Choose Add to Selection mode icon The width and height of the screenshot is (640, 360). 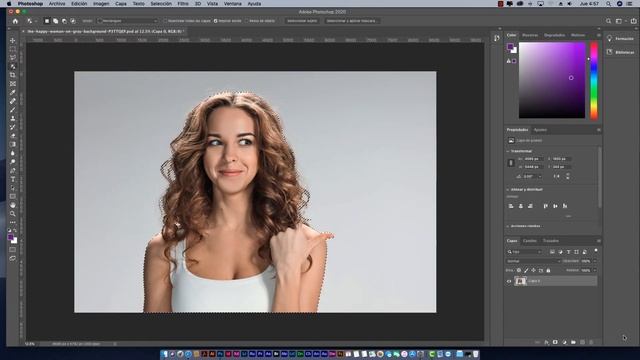click(x=56, y=21)
